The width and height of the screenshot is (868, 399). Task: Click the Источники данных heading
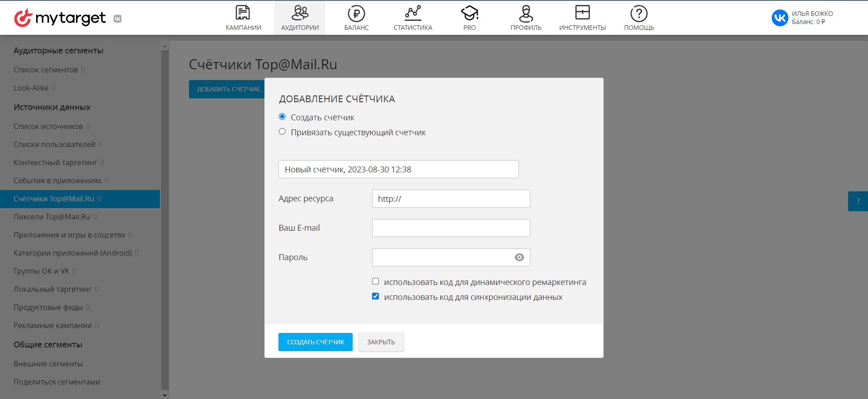point(52,107)
